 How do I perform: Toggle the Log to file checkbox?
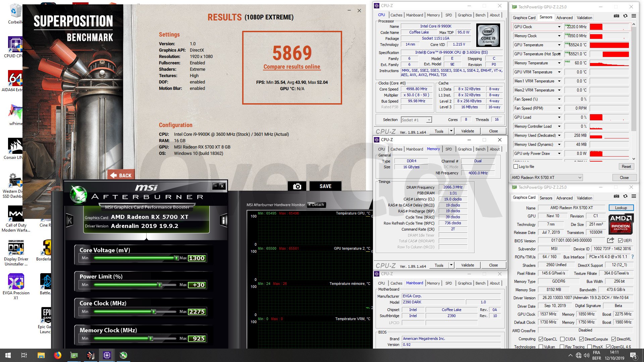(516, 167)
